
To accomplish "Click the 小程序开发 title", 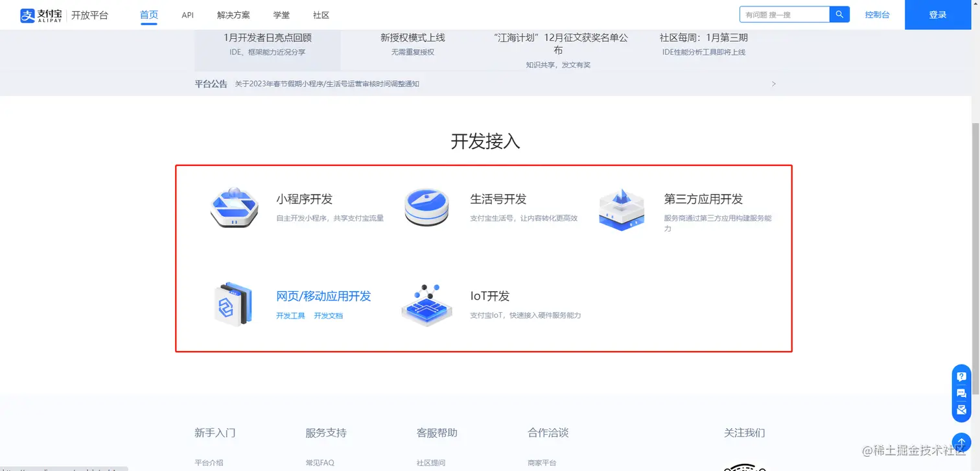I will pos(304,199).
